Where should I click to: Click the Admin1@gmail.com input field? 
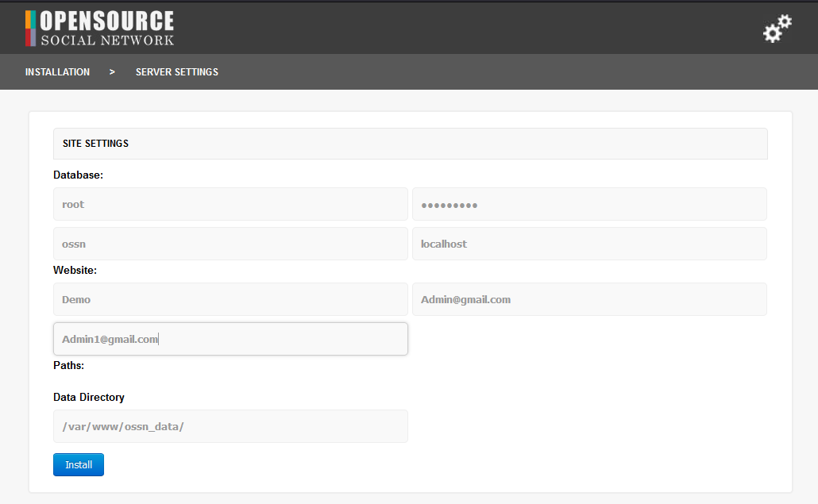point(230,339)
